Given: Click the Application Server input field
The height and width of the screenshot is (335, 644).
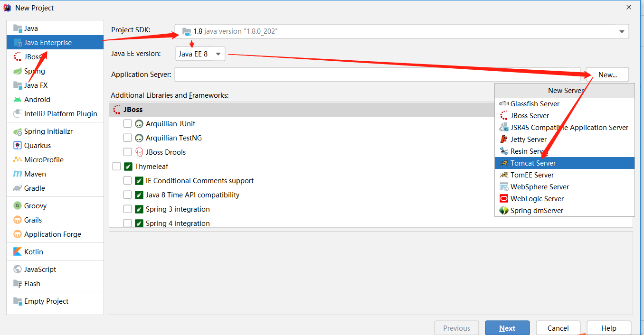Looking at the screenshot, I should tap(378, 74).
